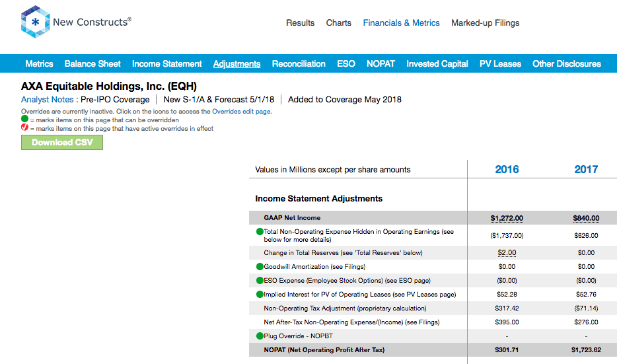Open the Overrides edit page link
Viewport: 617px width, 364px height.
coord(241,112)
